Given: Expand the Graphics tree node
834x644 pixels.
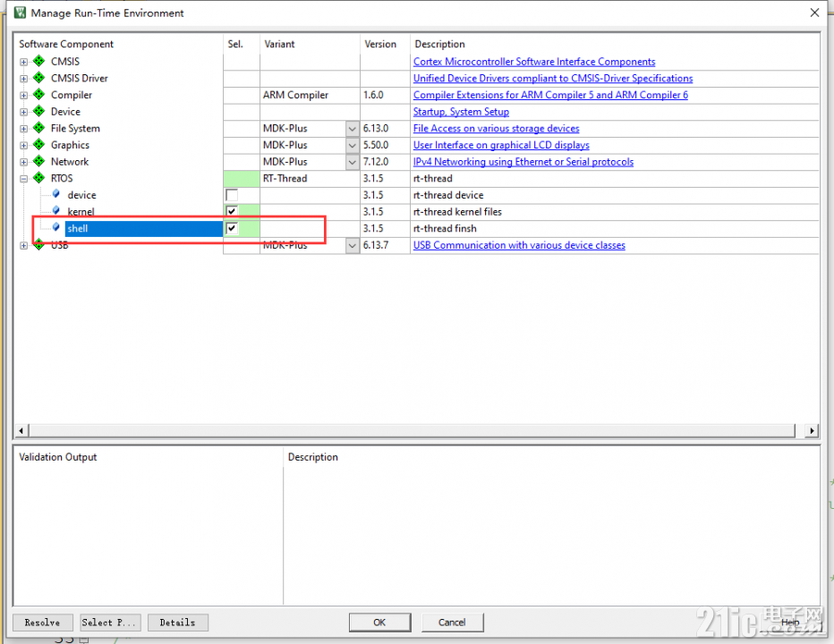Looking at the screenshot, I should (23, 146).
